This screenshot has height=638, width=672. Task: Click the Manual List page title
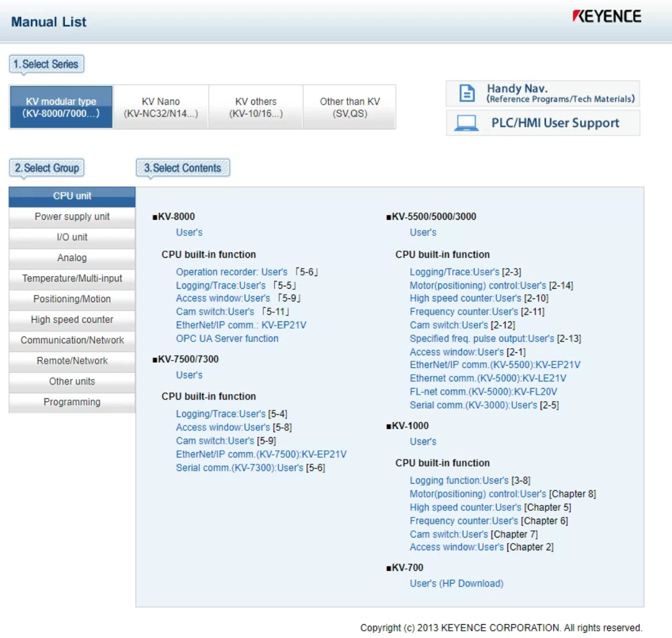48,22
